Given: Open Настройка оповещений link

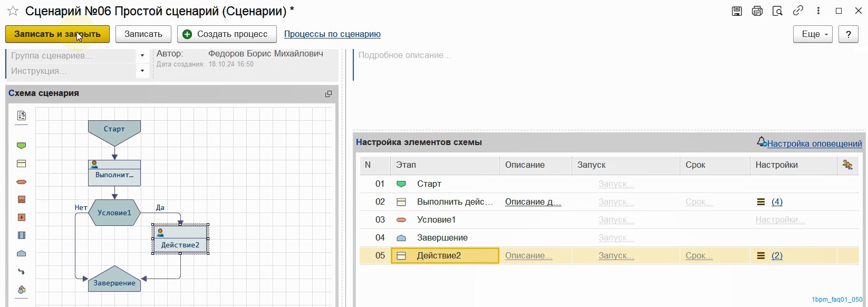Looking at the screenshot, I should click(814, 143).
